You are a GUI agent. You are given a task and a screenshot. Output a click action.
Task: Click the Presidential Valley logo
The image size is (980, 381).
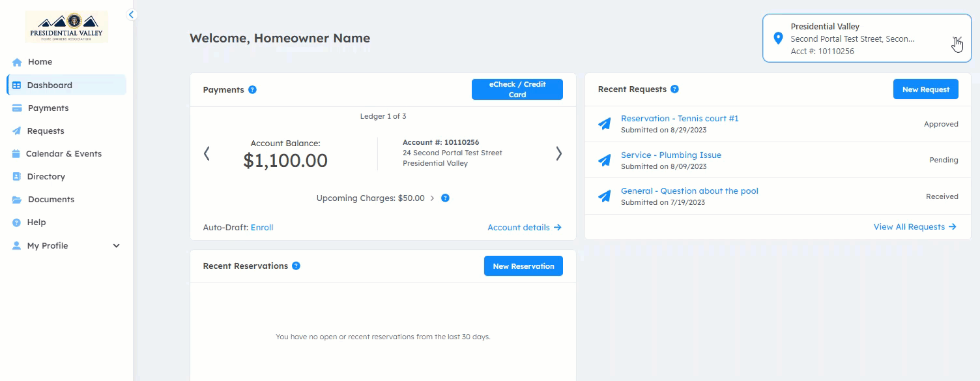click(66, 27)
